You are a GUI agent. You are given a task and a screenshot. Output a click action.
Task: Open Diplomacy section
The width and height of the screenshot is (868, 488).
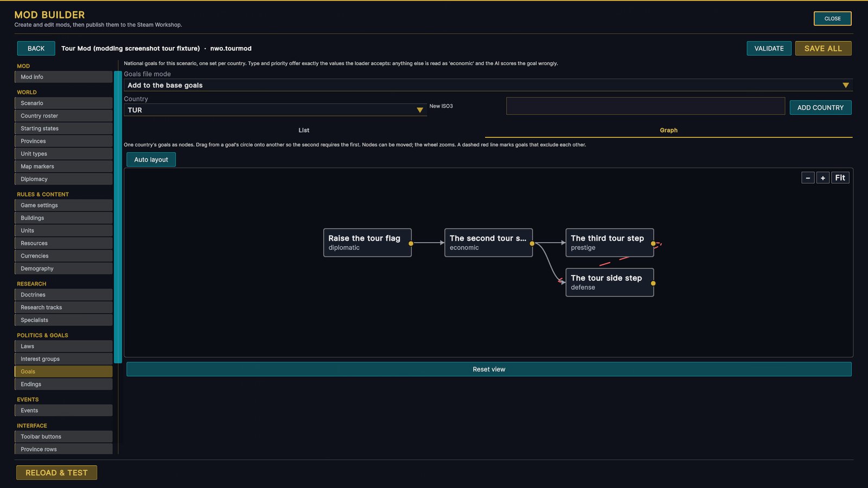tap(63, 179)
